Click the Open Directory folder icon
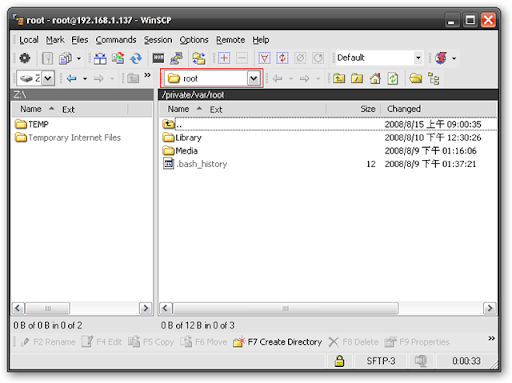This screenshot has width=512, height=383. [x=415, y=79]
